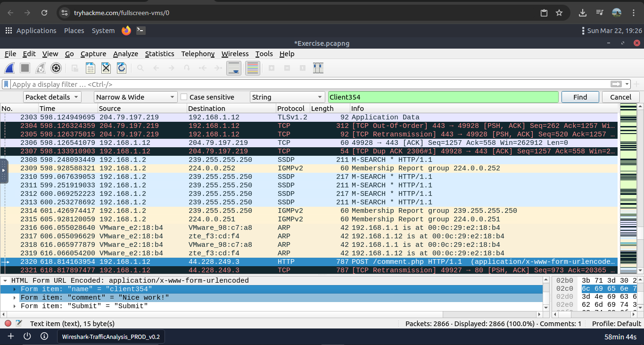Toggle auto-scroll during live capture
The width and height of the screenshot is (644, 345).
coord(234,68)
